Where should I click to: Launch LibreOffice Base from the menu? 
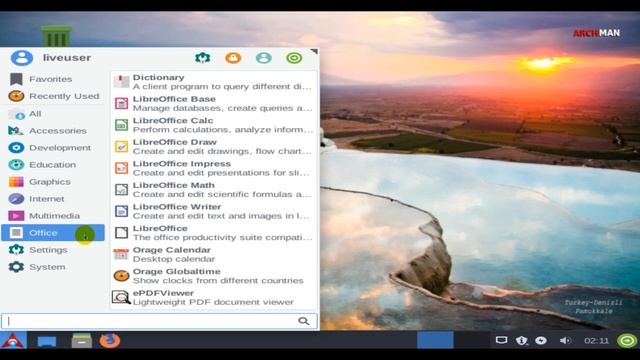coord(213,104)
